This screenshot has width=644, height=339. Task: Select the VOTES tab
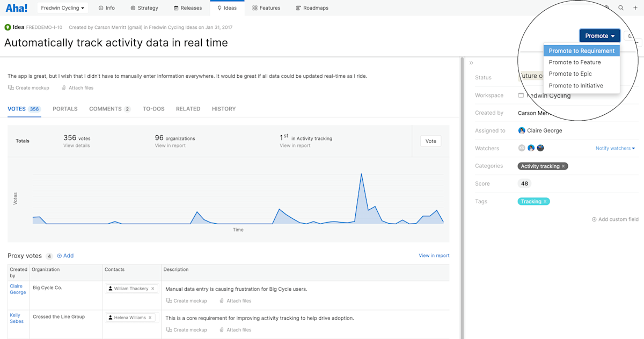24,109
